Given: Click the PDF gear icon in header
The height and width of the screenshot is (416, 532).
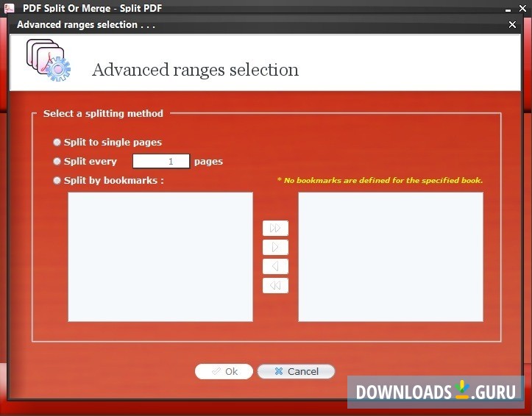Looking at the screenshot, I should point(49,60).
